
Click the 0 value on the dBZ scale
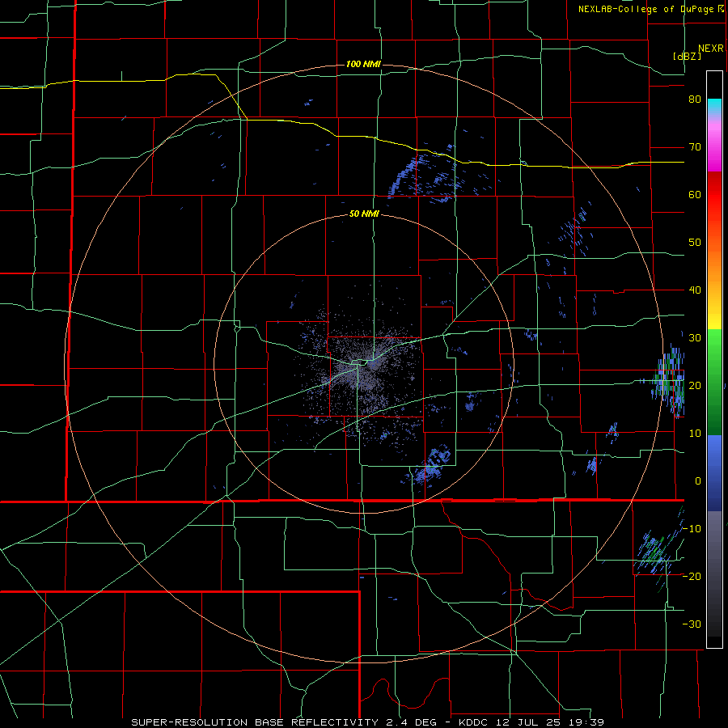coord(698,481)
